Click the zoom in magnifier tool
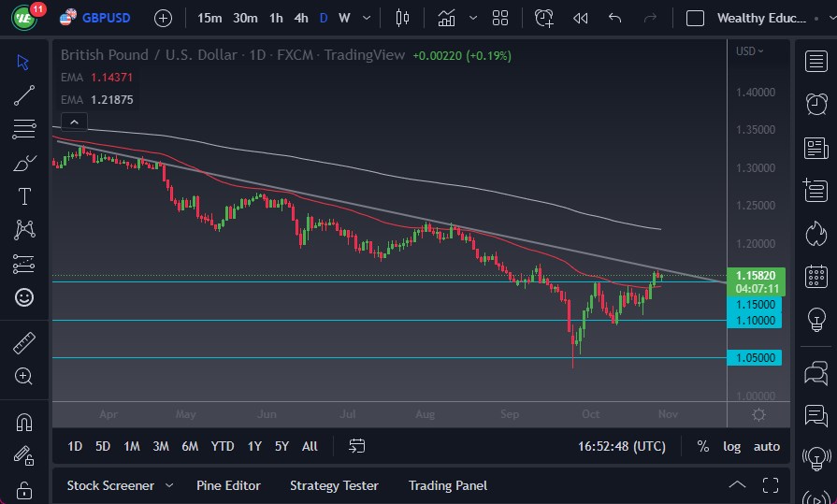 click(24, 376)
